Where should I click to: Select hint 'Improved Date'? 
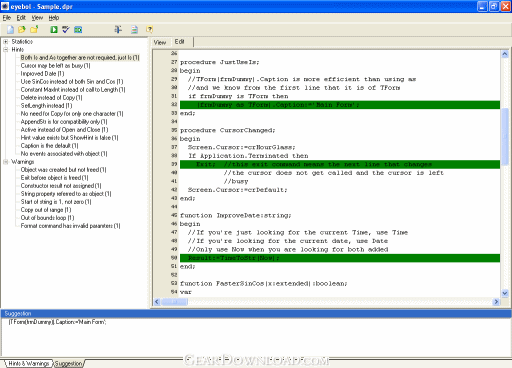(x=42, y=74)
